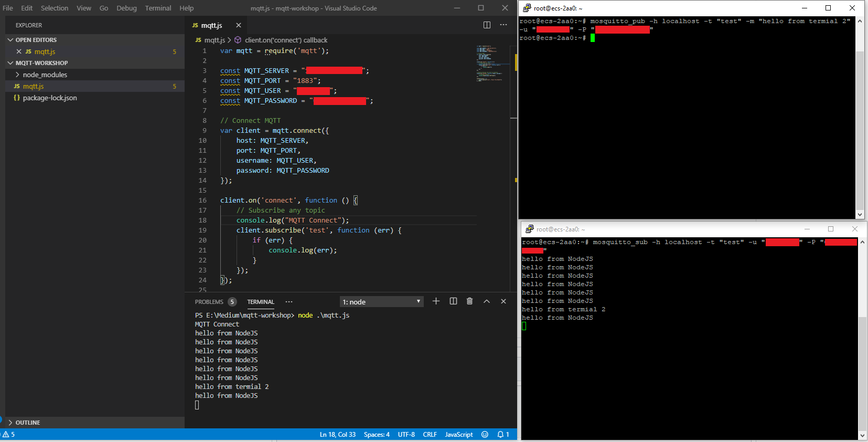Click CRLF line ending in status bar
This screenshot has height=442, width=868.
(x=430, y=435)
